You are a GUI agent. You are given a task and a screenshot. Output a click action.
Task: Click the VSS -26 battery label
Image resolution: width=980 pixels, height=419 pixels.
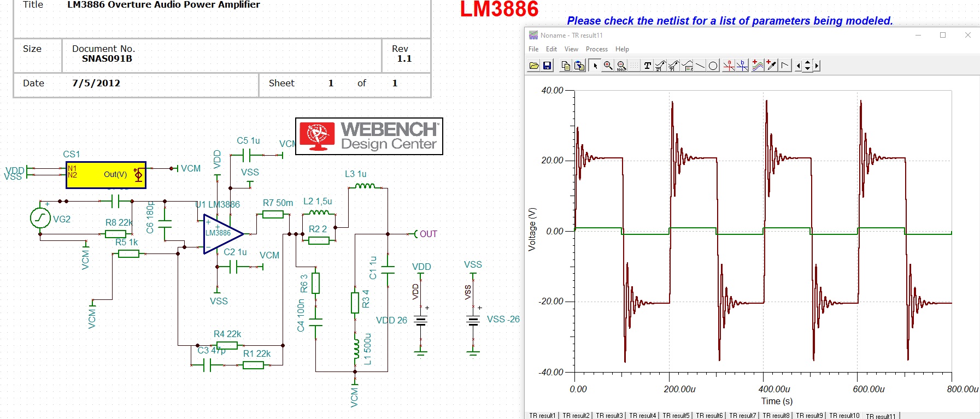[x=503, y=319]
